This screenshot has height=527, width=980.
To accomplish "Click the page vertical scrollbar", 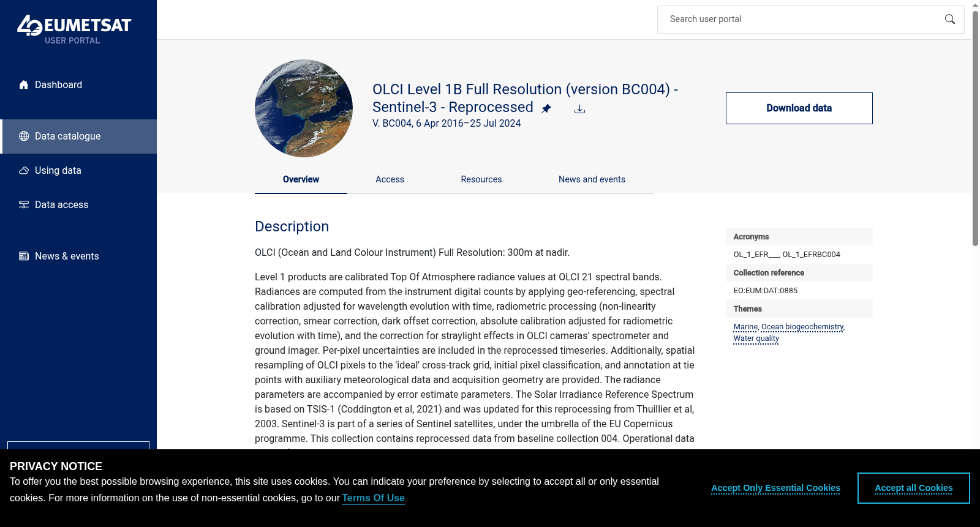I will tap(975, 129).
